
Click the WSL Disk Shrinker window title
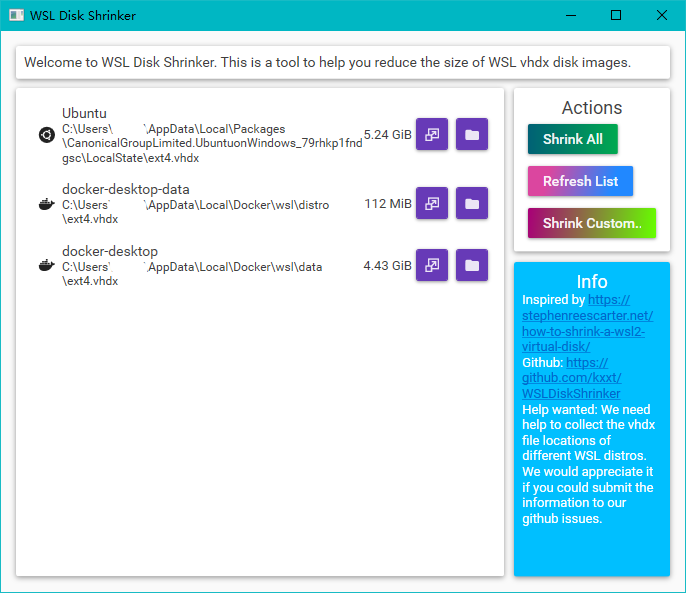point(83,16)
